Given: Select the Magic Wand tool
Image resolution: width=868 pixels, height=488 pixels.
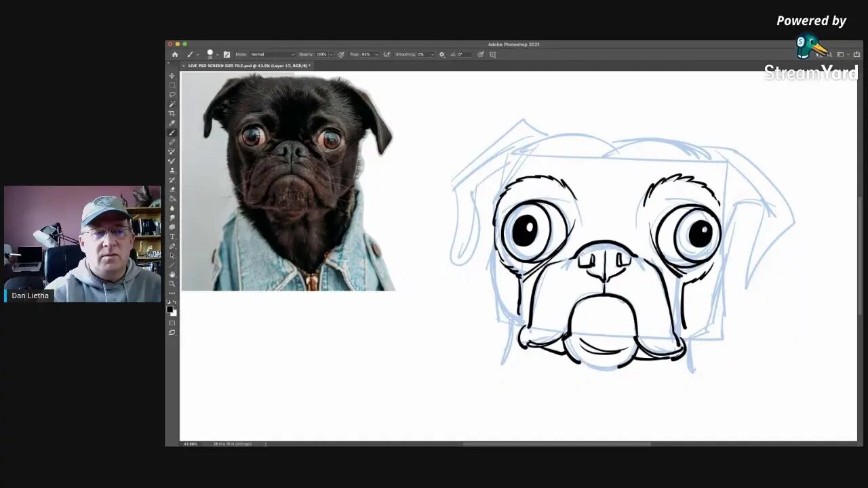Looking at the screenshot, I should [x=172, y=104].
